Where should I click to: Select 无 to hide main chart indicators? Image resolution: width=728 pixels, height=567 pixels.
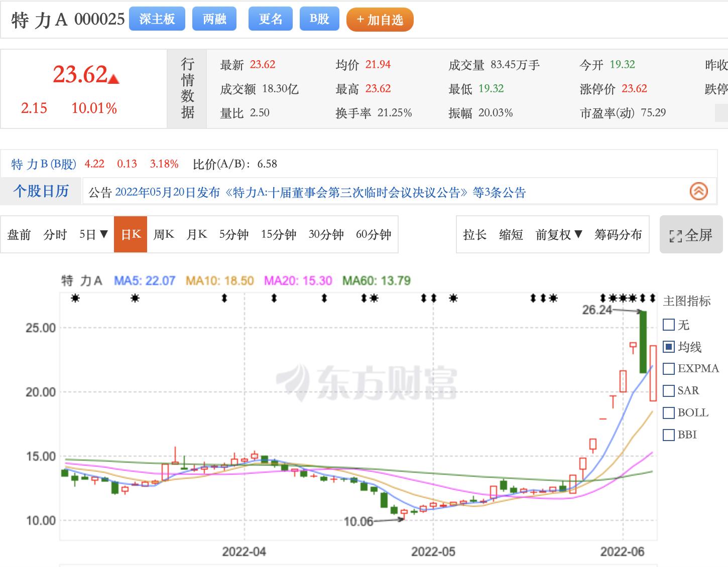[668, 325]
